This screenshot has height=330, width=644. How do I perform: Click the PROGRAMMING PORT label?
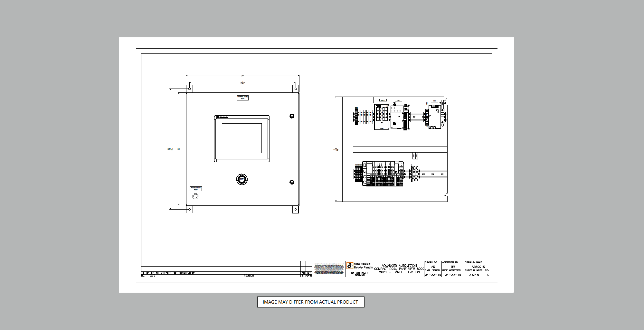[x=196, y=189]
